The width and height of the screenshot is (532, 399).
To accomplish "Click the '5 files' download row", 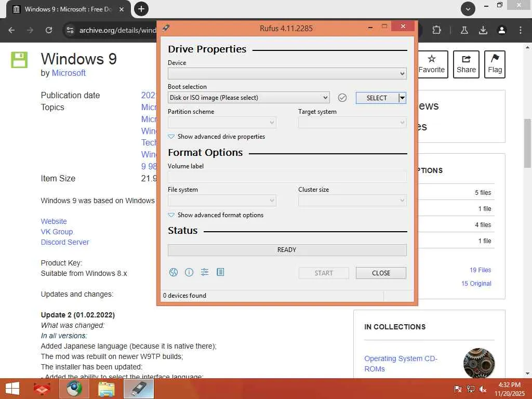I will [456, 192].
